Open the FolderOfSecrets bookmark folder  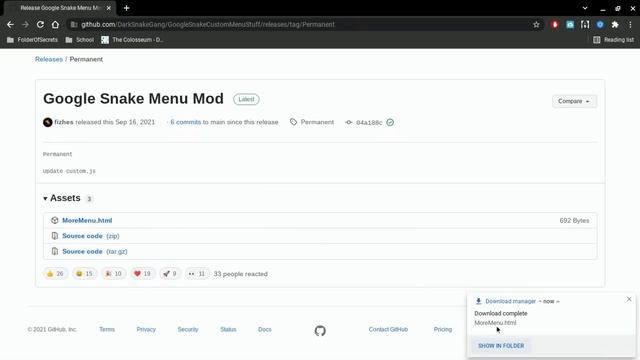point(32,40)
